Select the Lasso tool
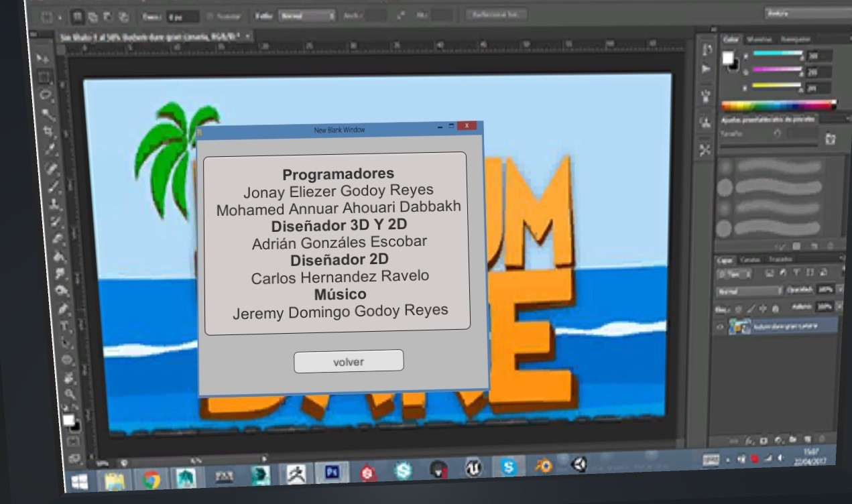Viewport: 852px width, 504px height. [46, 94]
